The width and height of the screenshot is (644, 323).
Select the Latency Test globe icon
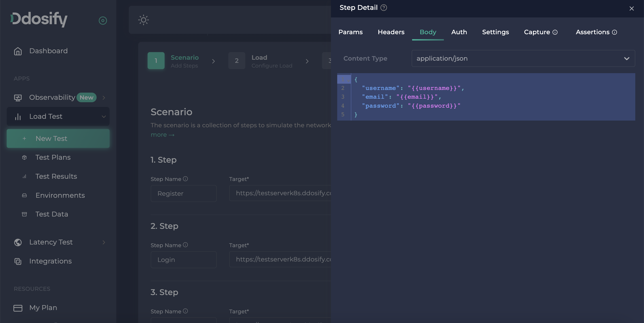click(17, 242)
